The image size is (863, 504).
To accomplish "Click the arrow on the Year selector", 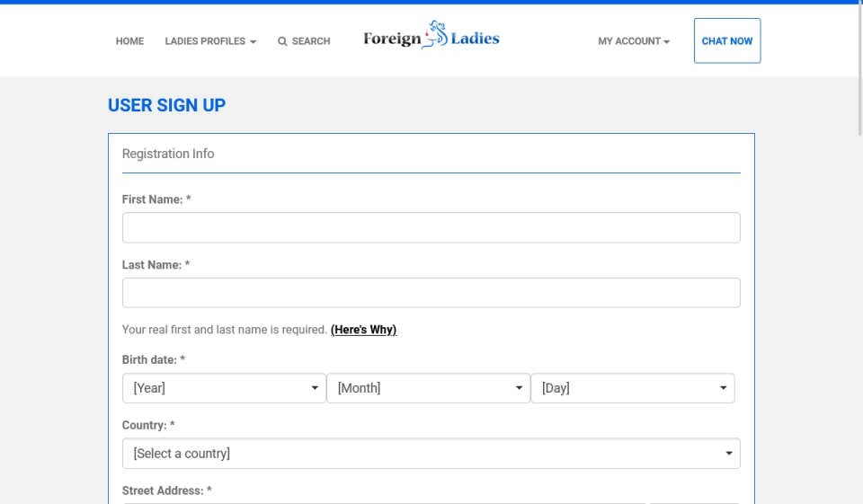I will tap(315, 388).
